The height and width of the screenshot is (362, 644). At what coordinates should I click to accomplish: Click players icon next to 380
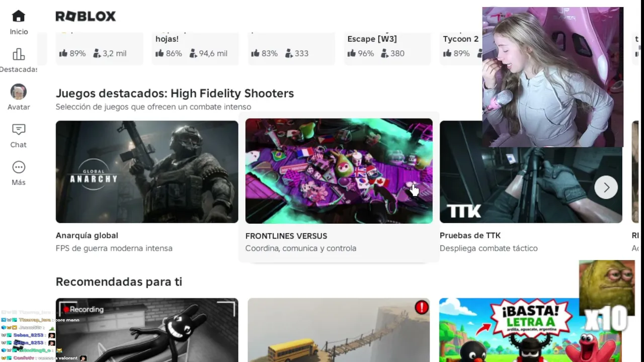[x=384, y=53]
